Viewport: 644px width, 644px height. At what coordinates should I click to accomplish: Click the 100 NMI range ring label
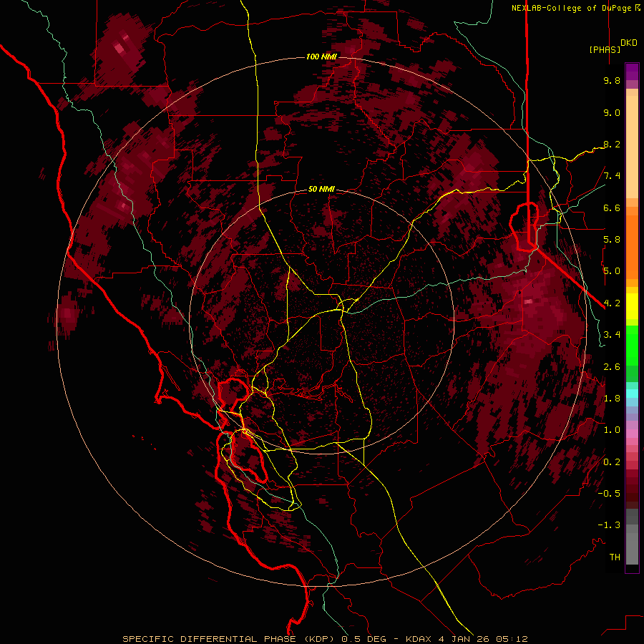pyautogui.click(x=321, y=57)
